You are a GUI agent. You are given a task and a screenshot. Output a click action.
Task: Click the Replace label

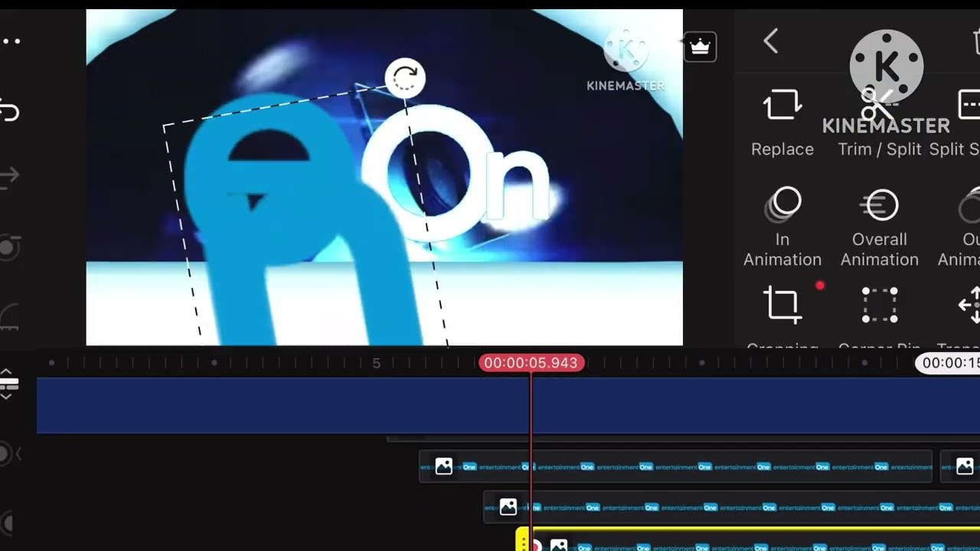(782, 149)
